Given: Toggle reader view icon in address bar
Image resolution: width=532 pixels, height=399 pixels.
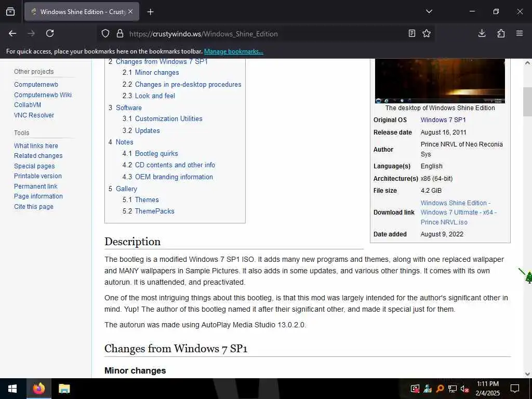Looking at the screenshot, I should tap(411, 33).
